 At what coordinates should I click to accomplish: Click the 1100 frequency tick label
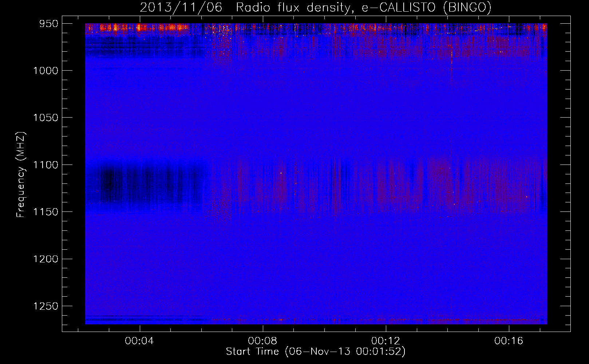click(46, 165)
